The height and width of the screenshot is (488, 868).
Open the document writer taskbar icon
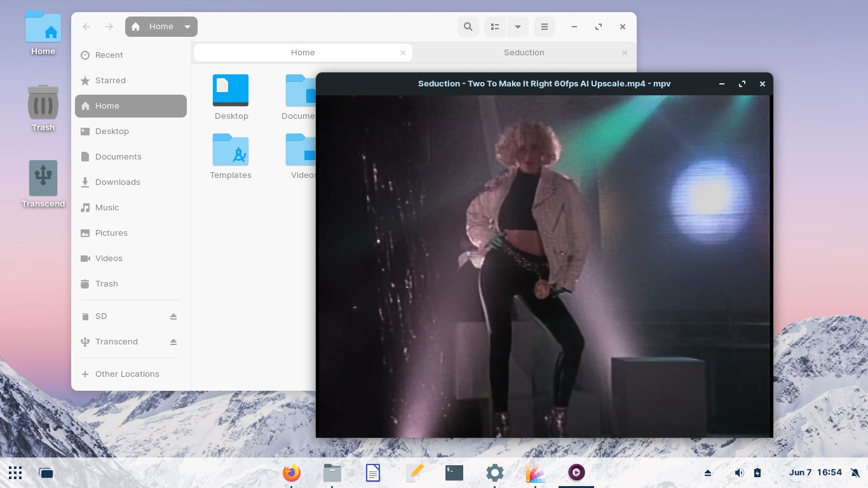click(373, 473)
